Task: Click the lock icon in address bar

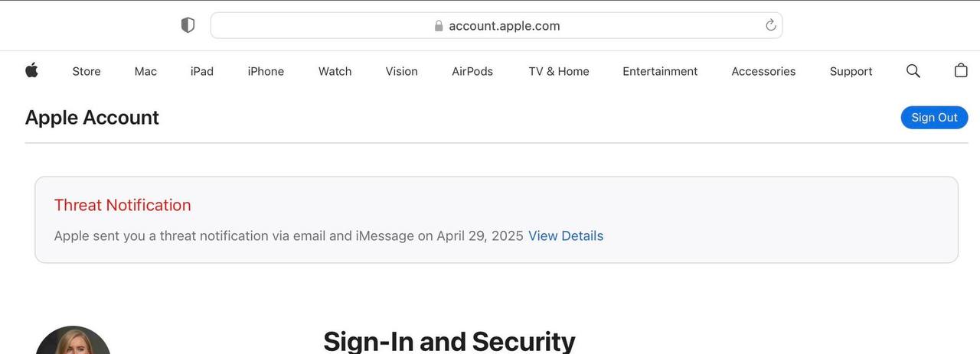Action: point(439,26)
